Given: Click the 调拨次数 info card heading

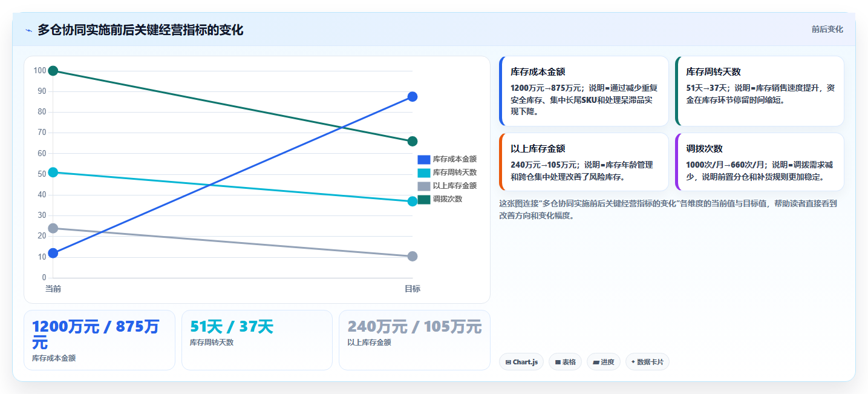Looking at the screenshot, I should (705, 148).
